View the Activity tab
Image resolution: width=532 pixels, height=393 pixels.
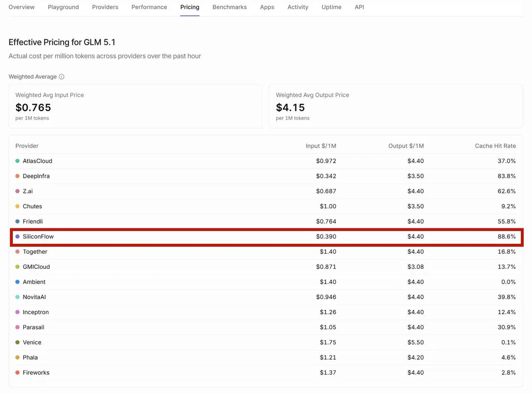[x=298, y=7]
